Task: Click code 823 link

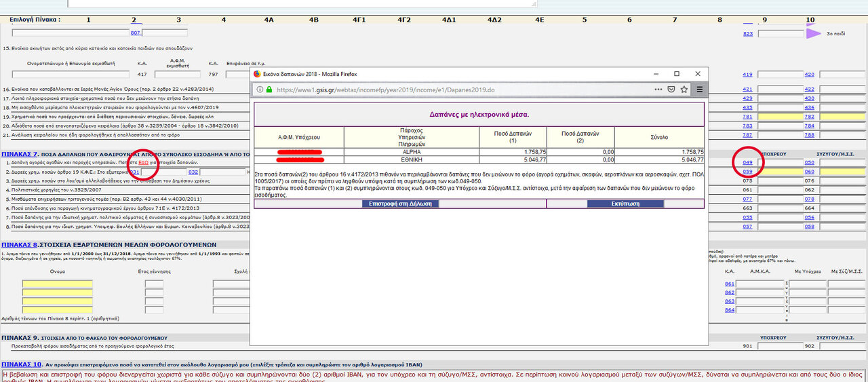Action: pos(748,33)
